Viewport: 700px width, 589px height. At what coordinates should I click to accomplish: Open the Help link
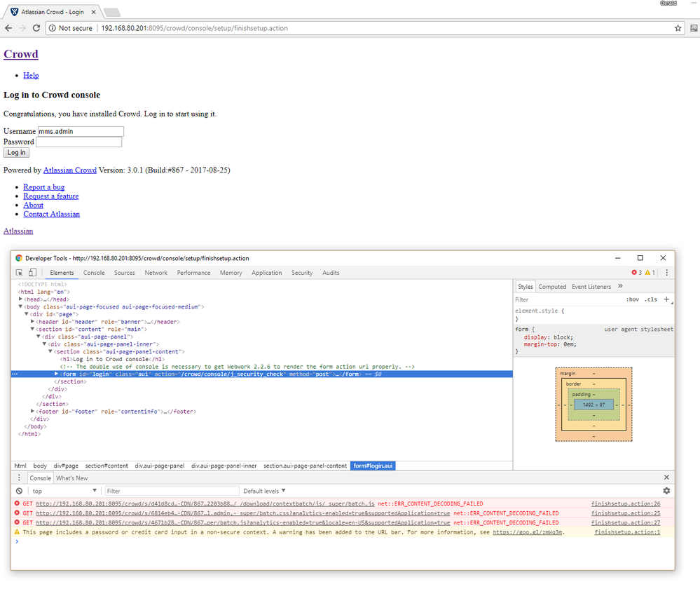click(31, 75)
